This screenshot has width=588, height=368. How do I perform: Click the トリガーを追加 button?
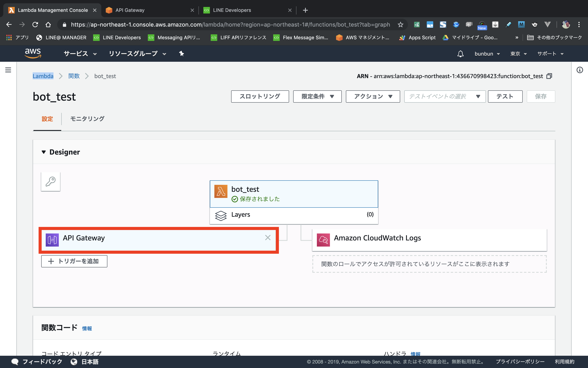point(74,261)
